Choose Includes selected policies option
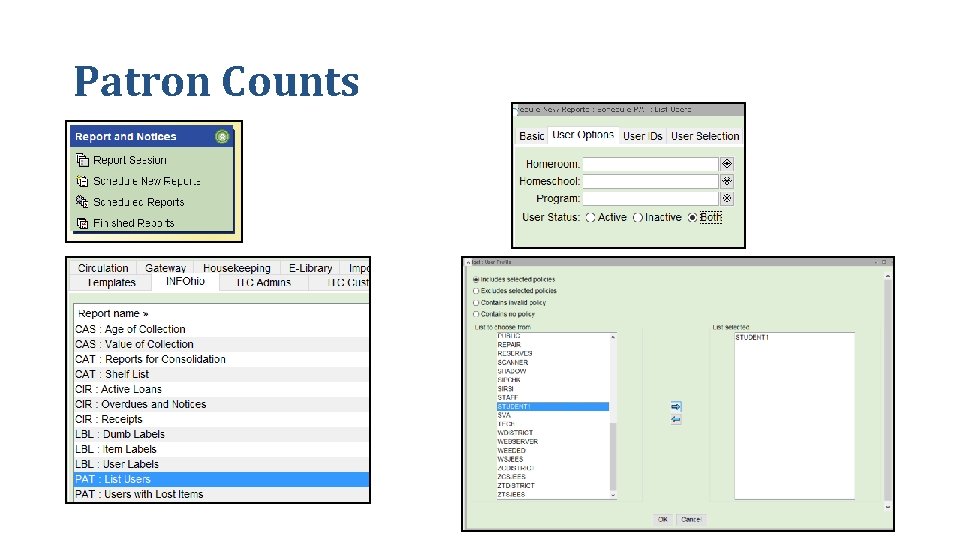This screenshot has height=540, width=960. (476, 279)
